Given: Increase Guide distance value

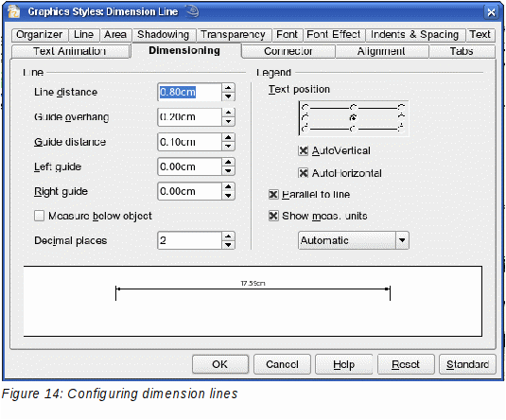Looking at the screenshot, I should pos(228,138).
